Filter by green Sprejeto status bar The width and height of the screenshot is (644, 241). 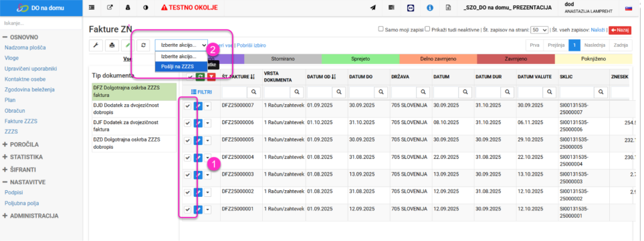[360, 59]
